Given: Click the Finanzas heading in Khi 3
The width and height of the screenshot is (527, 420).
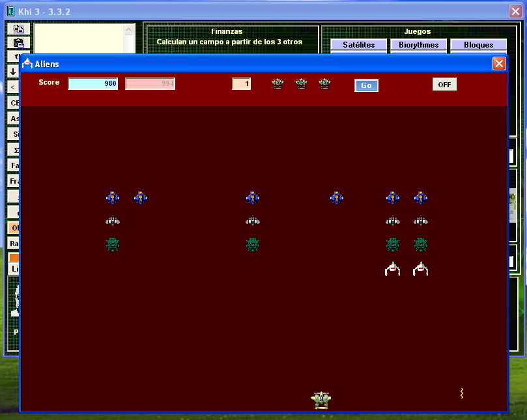Looking at the screenshot, I should (x=227, y=31).
